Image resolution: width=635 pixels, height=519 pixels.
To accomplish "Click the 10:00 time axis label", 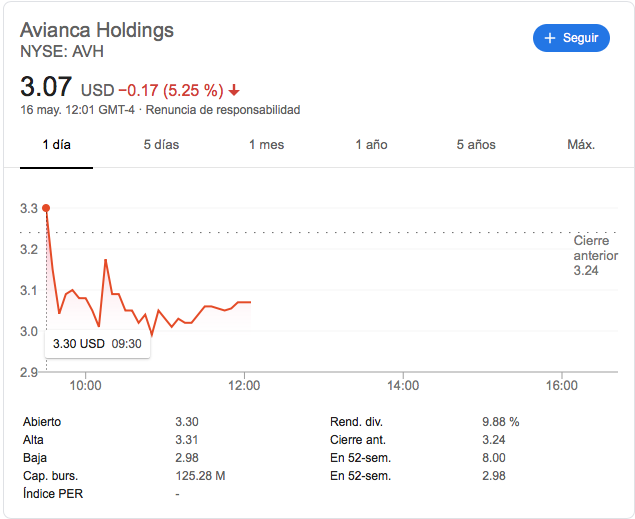I will pos(85,385).
